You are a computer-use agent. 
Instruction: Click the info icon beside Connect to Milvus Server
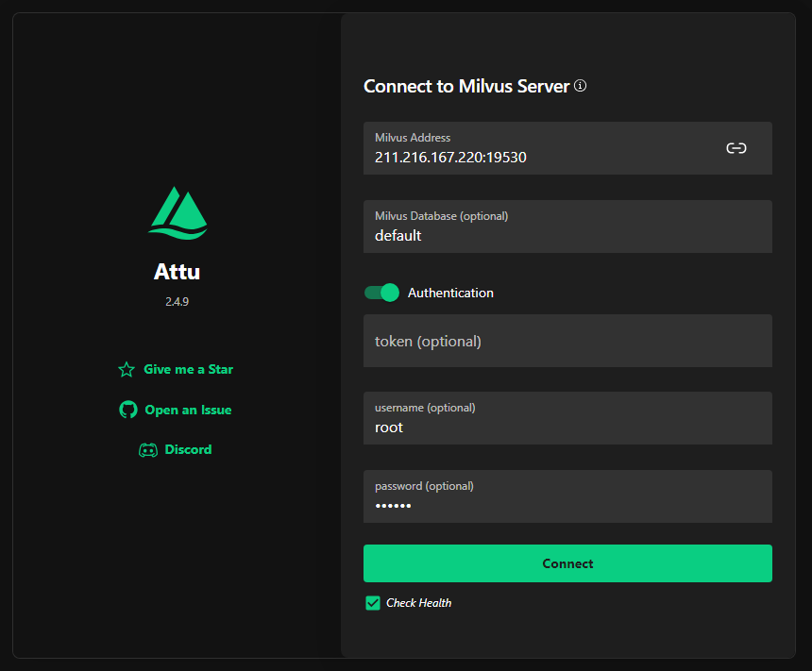point(580,86)
